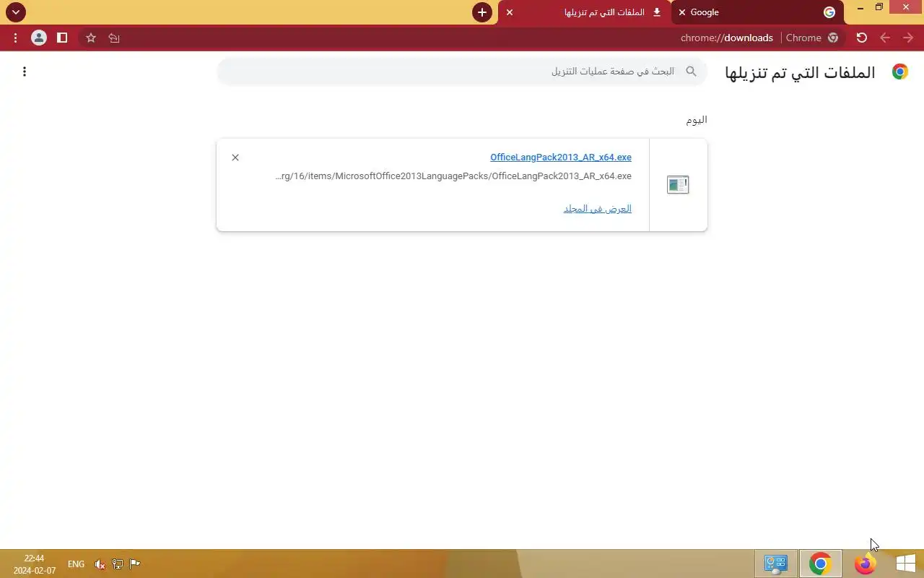Screen dimensions: 924x578
Task: Click العرض في المجلد show in folder link
Action: (x=598, y=209)
